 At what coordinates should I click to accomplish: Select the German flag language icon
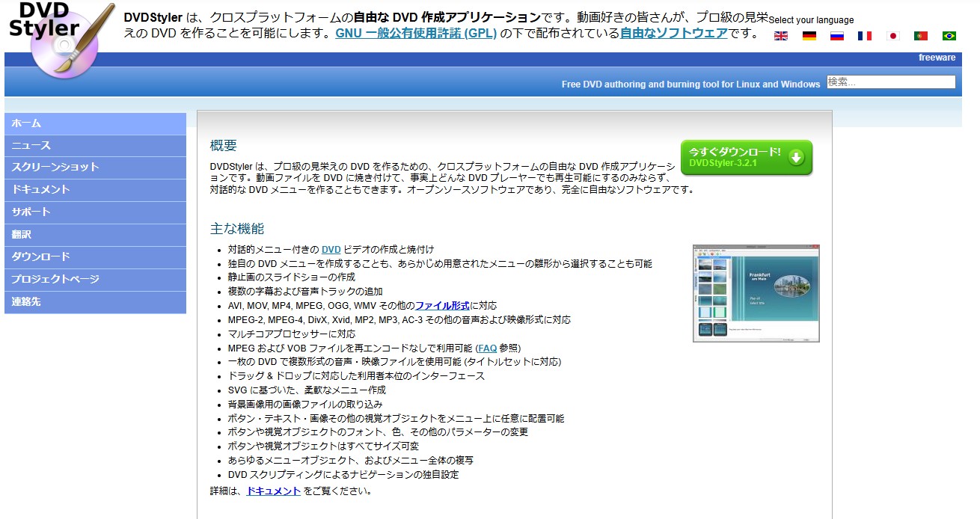(x=809, y=36)
